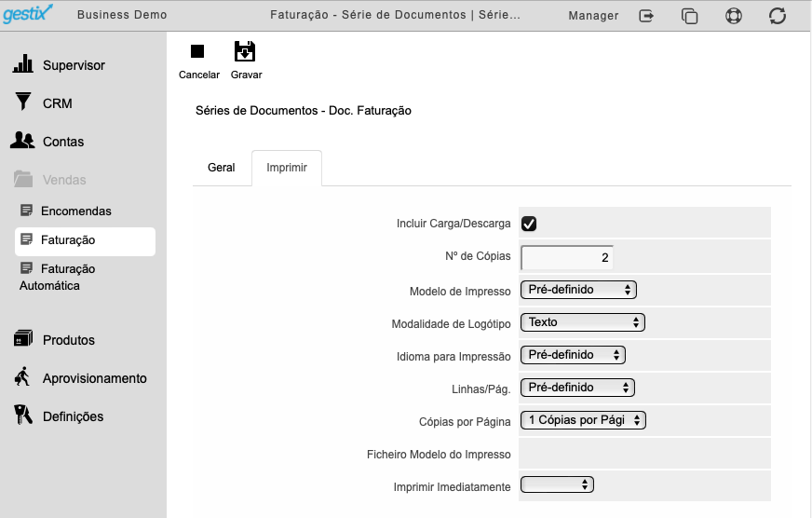This screenshot has height=518, width=812.
Task: Switch to the Geral tab
Action: pyautogui.click(x=221, y=168)
